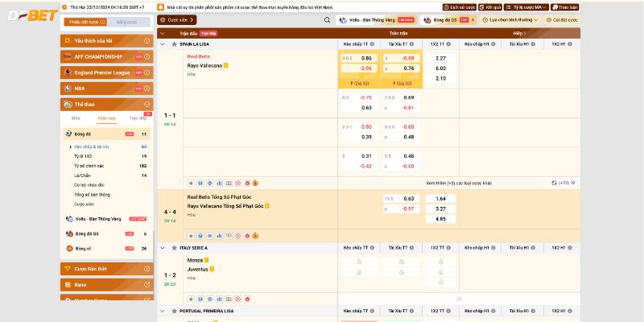
Task: Open bar-chart stats icon under Phạt Góc match
Action: click(x=219, y=236)
